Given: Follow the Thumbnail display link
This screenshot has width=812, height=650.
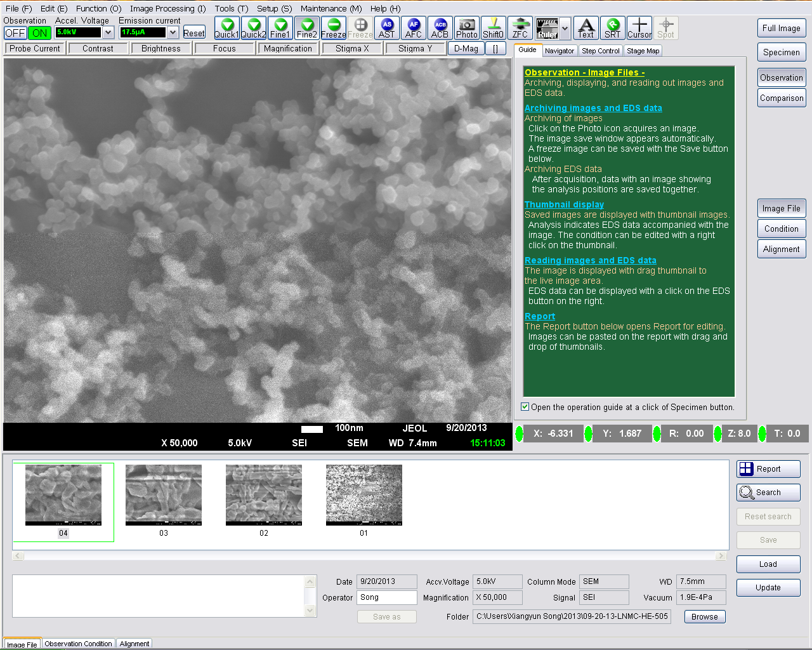Looking at the screenshot, I should pyautogui.click(x=564, y=204).
